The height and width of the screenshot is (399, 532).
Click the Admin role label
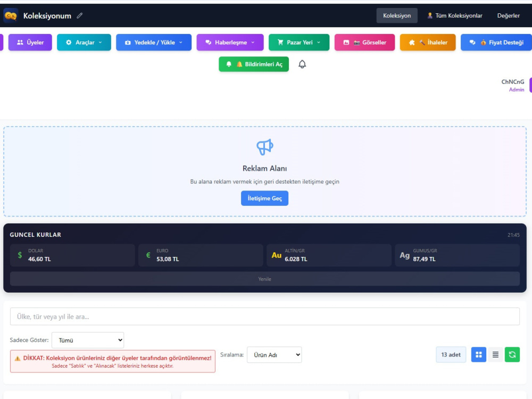(517, 89)
